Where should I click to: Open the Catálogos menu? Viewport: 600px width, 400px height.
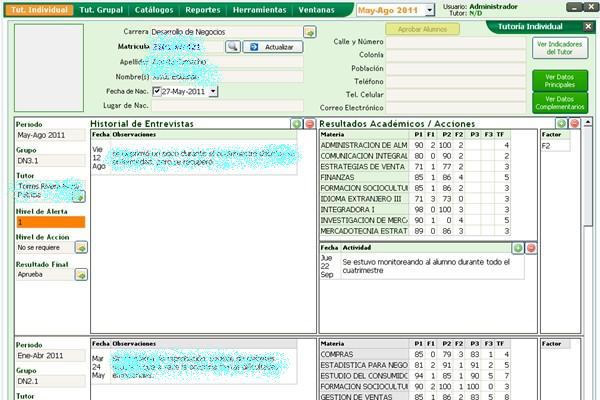pyautogui.click(x=152, y=9)
